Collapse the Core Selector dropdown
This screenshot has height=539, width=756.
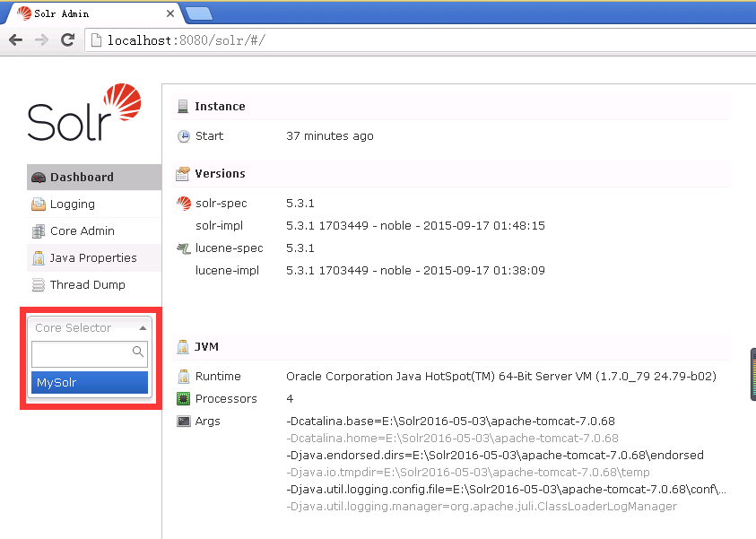point(90,328)
